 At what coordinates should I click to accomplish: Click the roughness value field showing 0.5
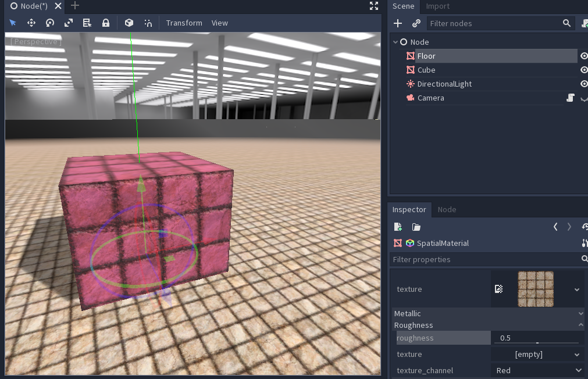tap(536, 338)
